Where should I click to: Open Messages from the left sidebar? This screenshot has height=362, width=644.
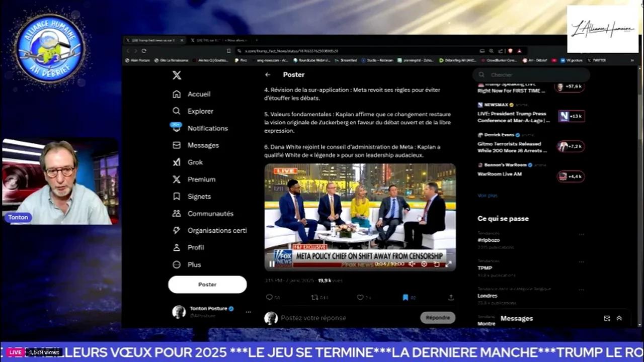tap(203, 145)
